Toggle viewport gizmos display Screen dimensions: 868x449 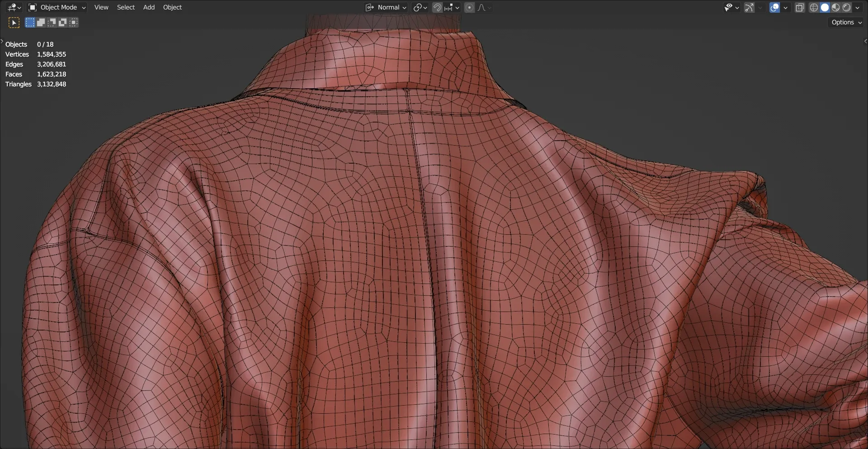point(750,7)
